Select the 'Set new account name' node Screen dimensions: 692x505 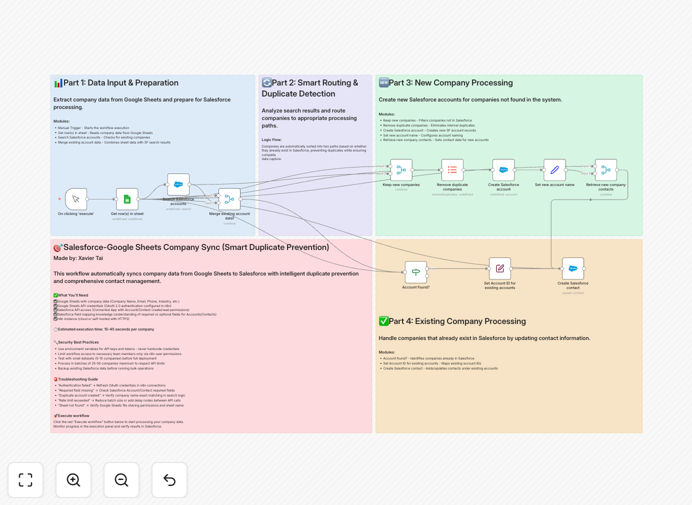tap(555, 170)
